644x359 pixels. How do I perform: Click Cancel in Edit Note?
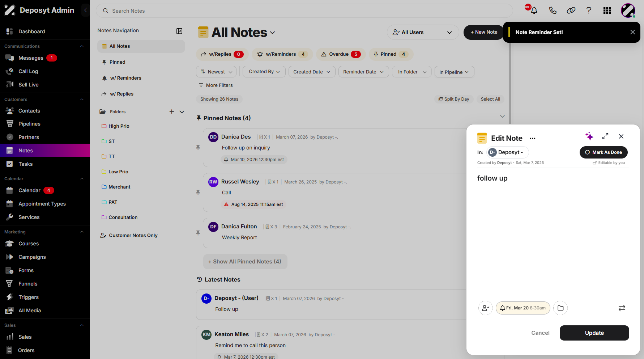[x=540, y=333]
